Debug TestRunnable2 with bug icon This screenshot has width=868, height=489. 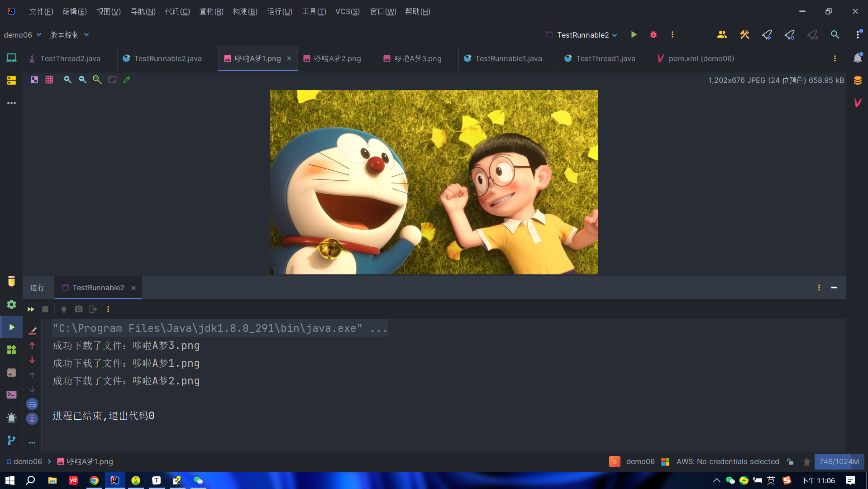[653, 34]
